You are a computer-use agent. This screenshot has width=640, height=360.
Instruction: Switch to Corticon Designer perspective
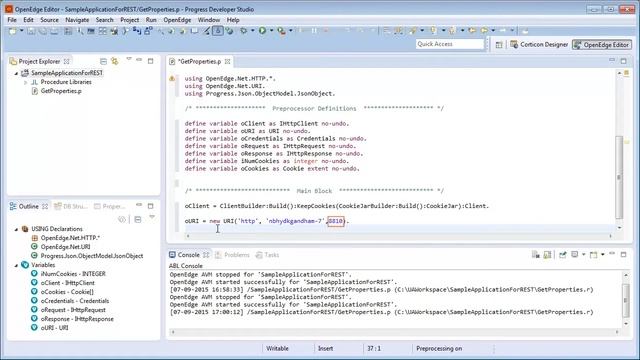(x=539, y=44)
